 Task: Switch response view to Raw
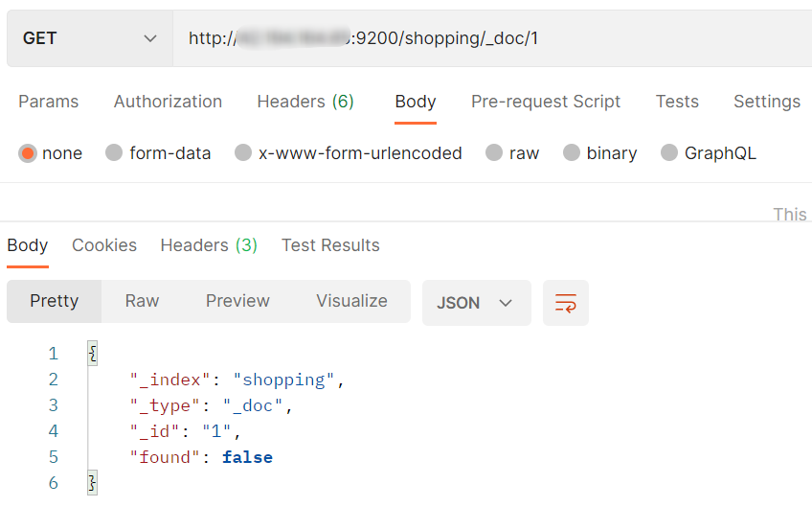[x=142, y=301]
